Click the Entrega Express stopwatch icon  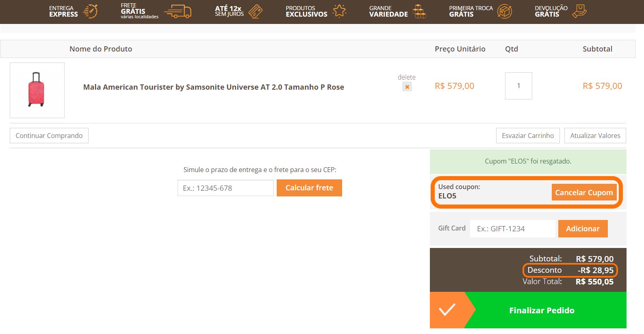(91, 11)
